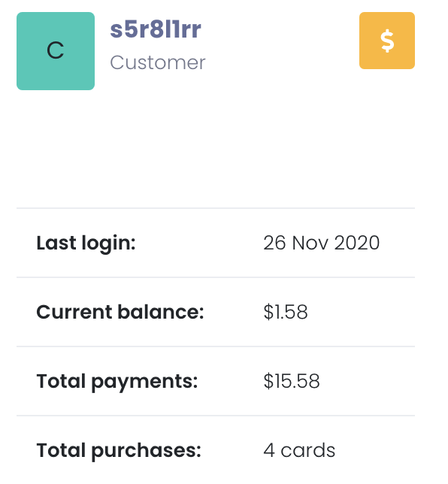
Task: Click the $15.58 payments amount
Action: 292,381
